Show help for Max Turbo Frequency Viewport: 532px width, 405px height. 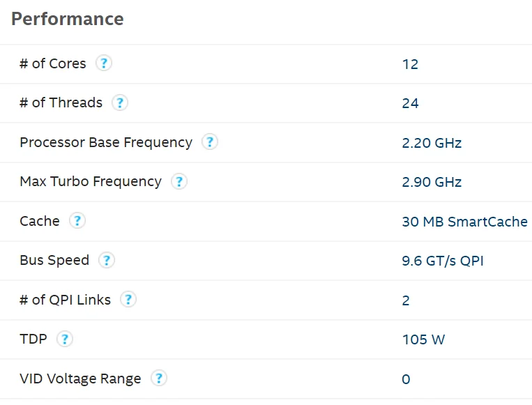pos(179,182)
